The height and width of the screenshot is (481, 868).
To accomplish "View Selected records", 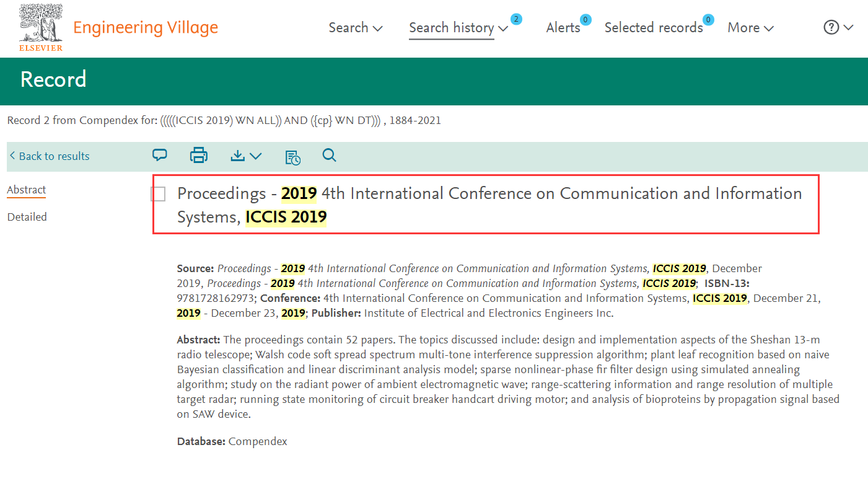I will (x=654, y=28).
